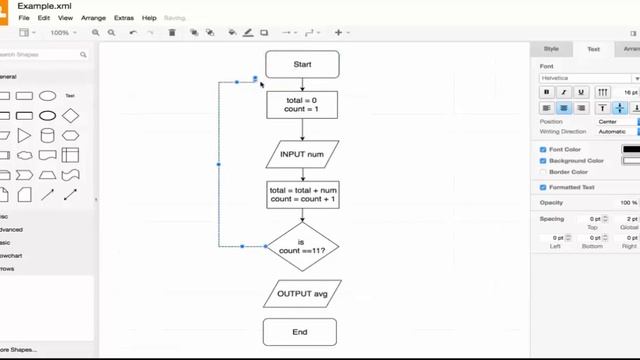The image size is (640, 360).
Task: Enable the Border Color checkbox
Action: 543,172
